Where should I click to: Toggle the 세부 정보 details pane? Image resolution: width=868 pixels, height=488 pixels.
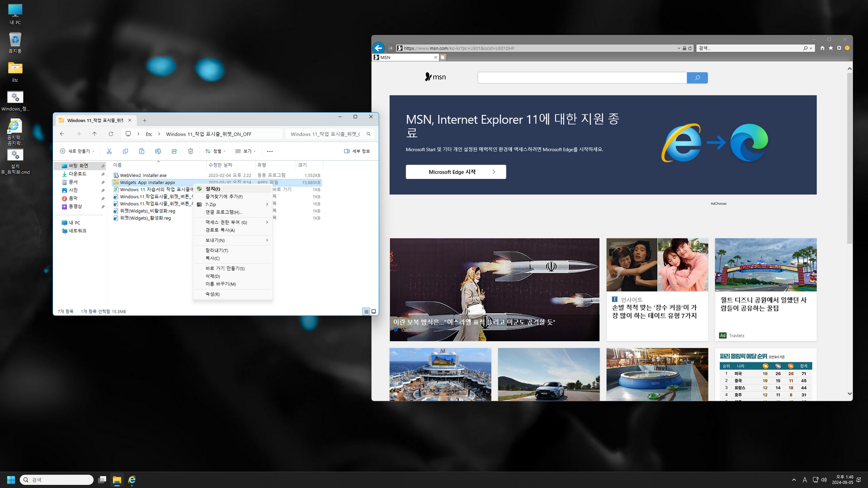pyautogui.click(x=357, y=151)
